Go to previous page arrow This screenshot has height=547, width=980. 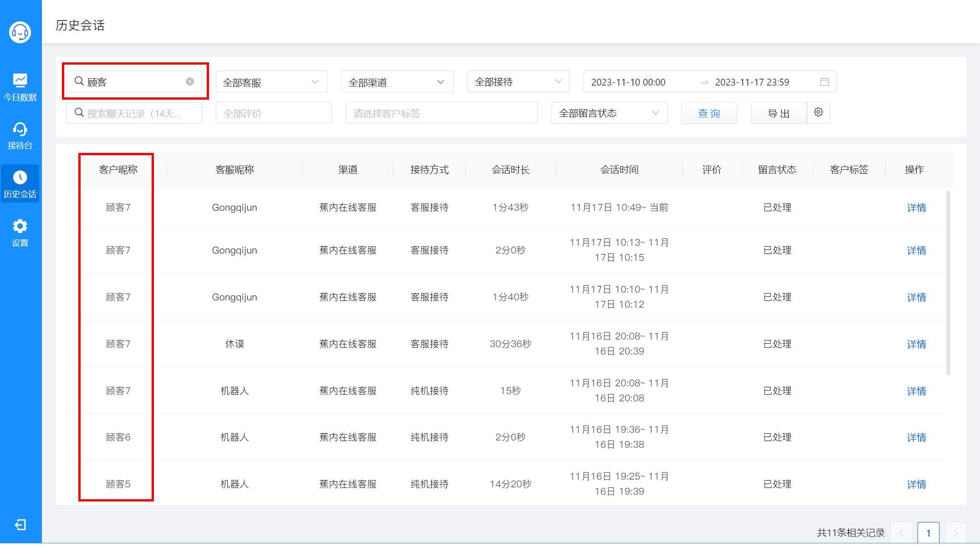pos(901,533)
